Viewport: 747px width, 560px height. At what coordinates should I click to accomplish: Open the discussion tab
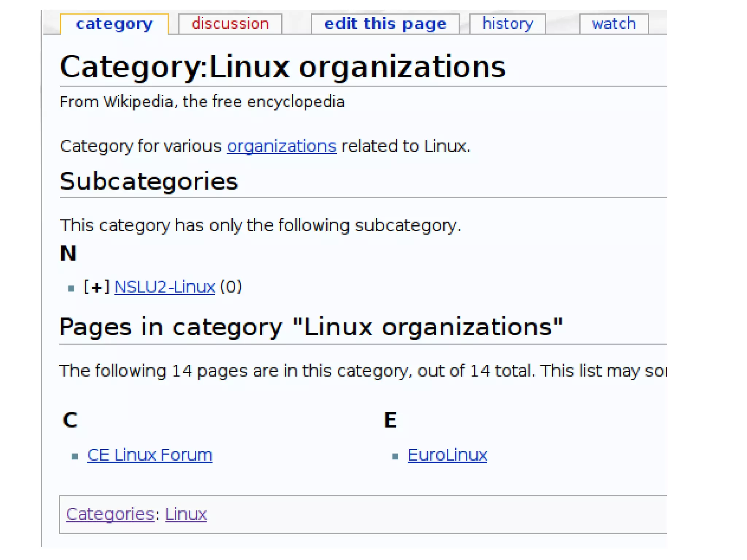pyautogui.click(x=230, y=24)
